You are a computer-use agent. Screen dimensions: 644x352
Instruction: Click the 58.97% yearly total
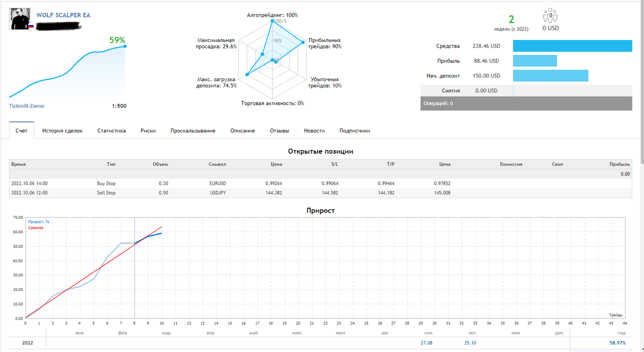(618, 343)
